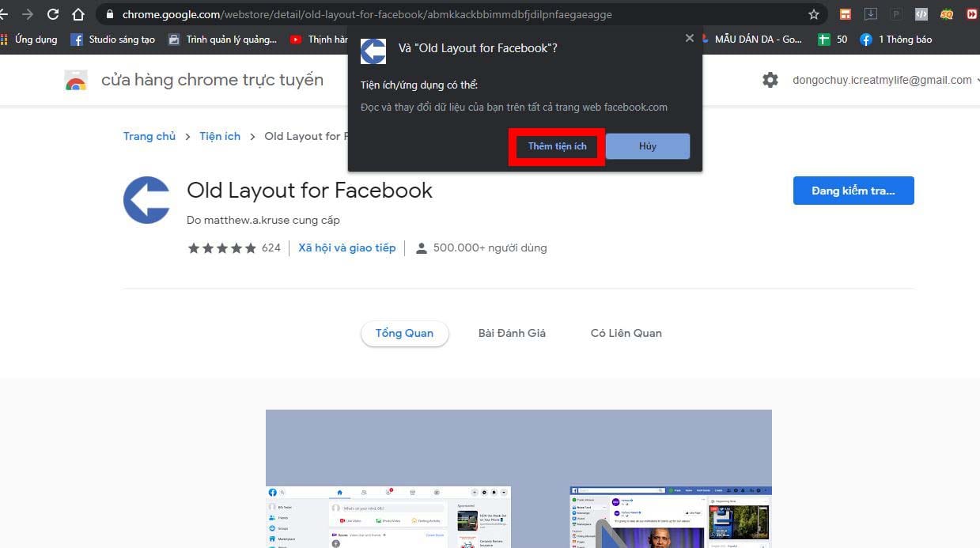Click the red fast-forward extension icon
The width and height of the screenshot is (980, 548).
point(971,13)
